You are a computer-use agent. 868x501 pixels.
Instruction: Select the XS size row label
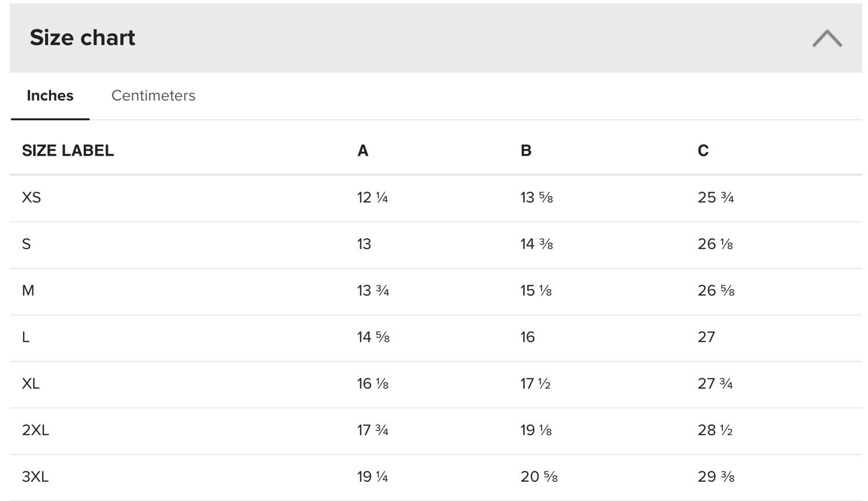[x=31, y=198]
